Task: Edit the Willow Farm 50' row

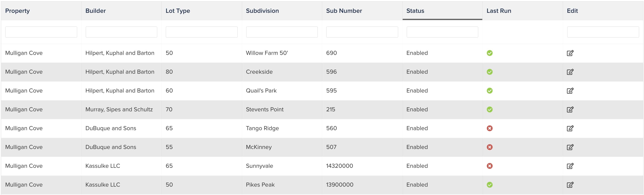Action: coord(570,53)
